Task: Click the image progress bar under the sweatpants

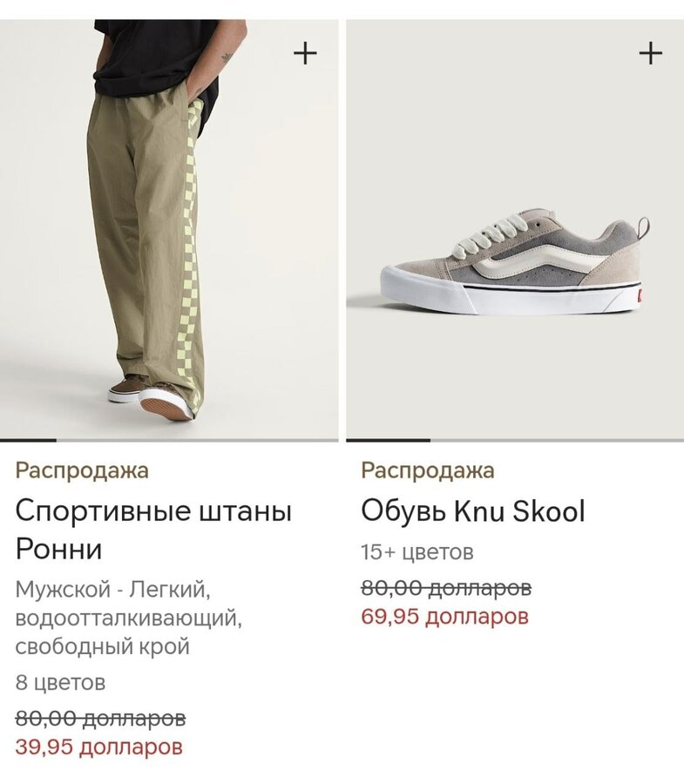Action: coord(169,441)
